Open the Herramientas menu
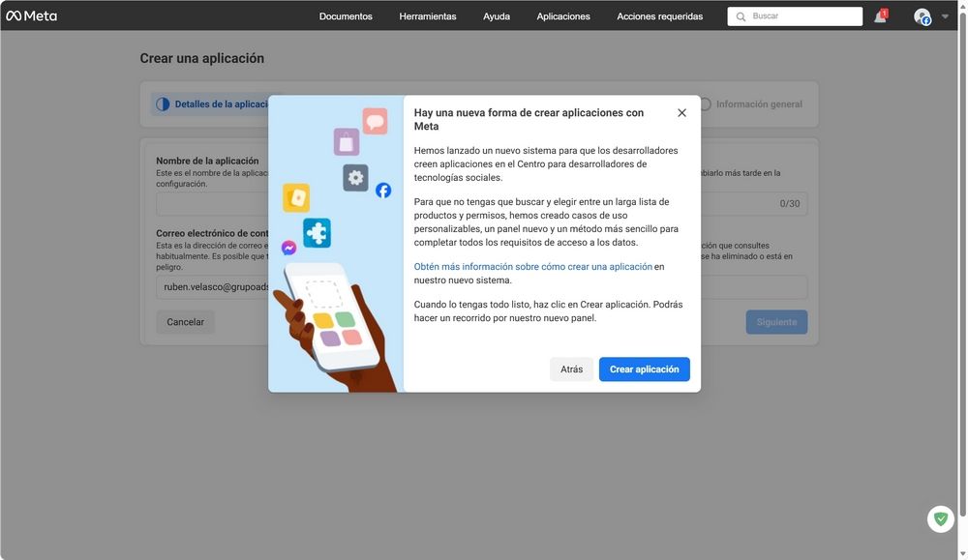The width and height of the screenshot is (968, 560). pos(428,15)
